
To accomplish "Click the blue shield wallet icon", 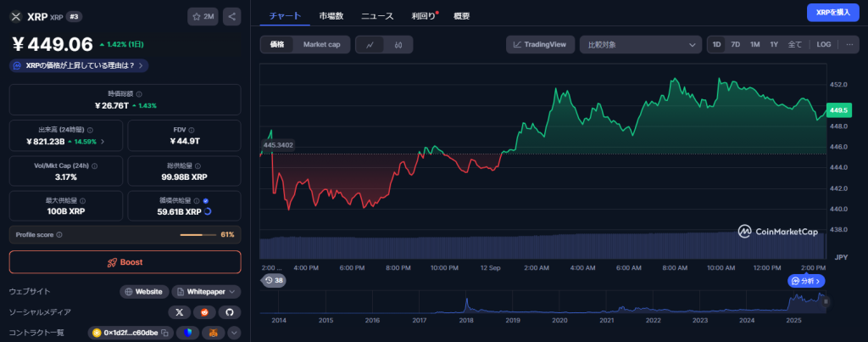I will 189,333.
